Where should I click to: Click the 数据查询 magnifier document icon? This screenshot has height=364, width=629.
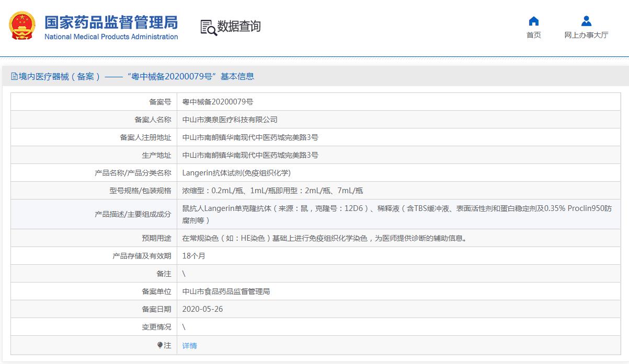(x=208, y=27)
